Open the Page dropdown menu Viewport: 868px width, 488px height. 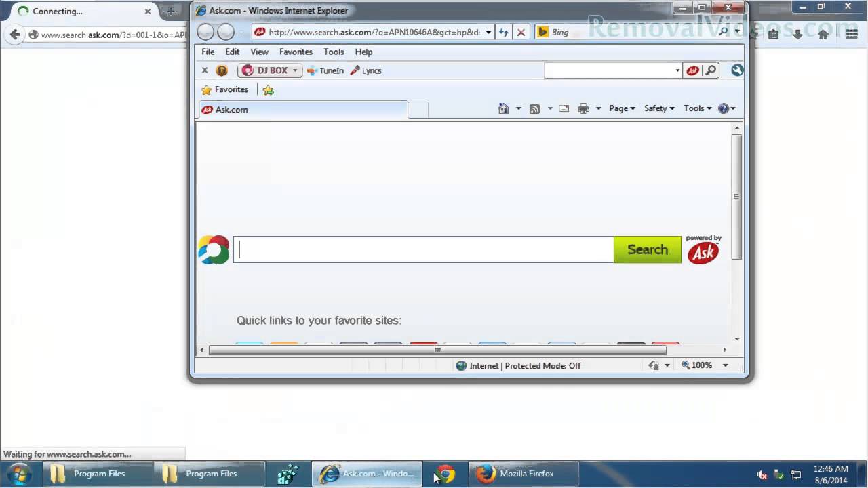(x=622, y=108)
